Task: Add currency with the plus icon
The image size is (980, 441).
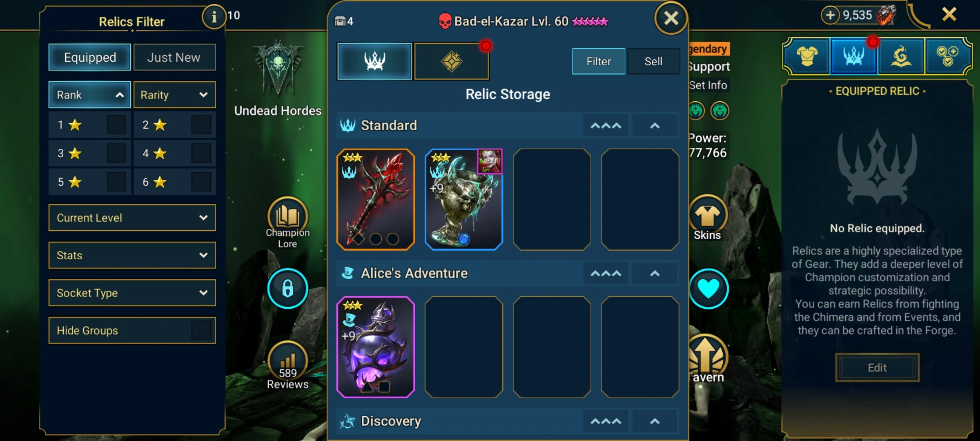Action: point(830,16)
